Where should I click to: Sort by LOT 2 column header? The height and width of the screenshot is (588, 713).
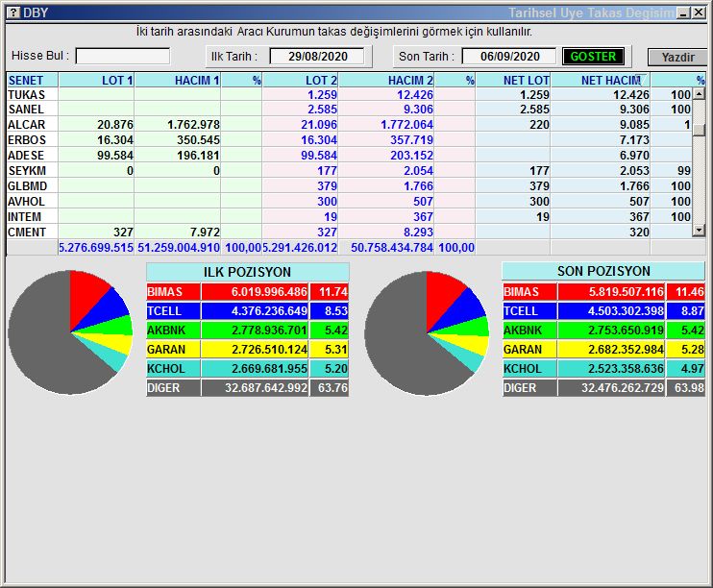pos(300,80)
